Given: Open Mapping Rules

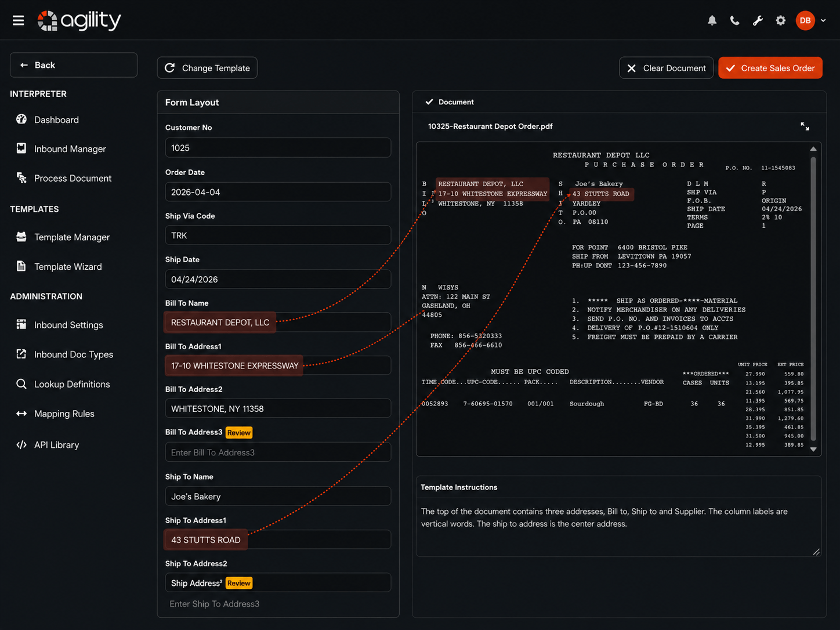Looking at the screenshot, I should (x=64, y=414).
